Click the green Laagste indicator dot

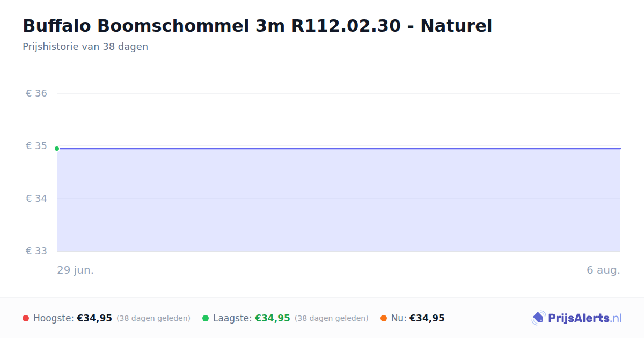click(x=206, y=318)
